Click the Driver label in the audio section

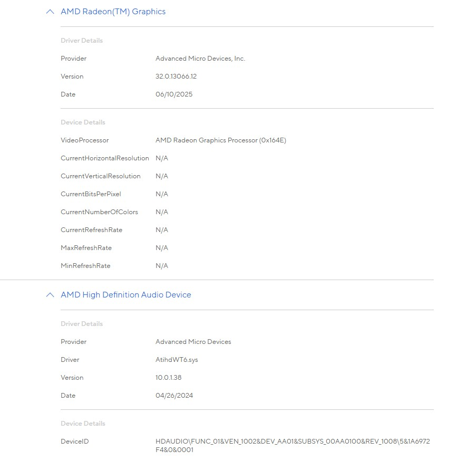70,359
